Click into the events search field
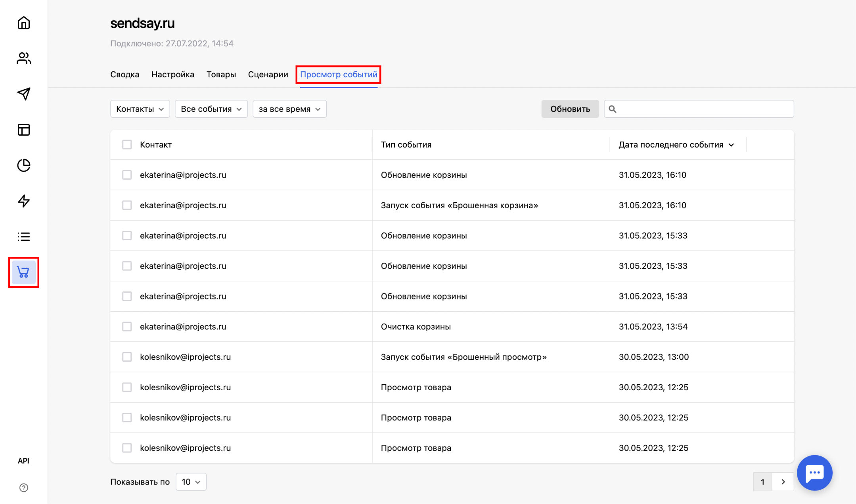Image resolution: width=856 pixels, height=504 pixels. [x=699, y=109]
